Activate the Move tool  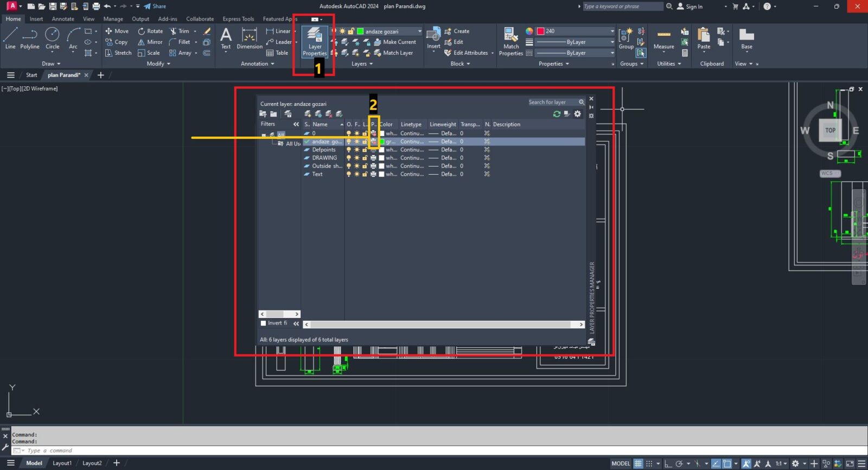pos(117,31)
